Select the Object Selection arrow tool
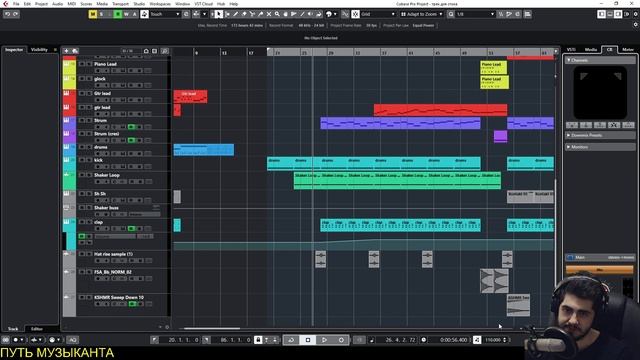This screenshot has height=360, width=640. [x=218, y=14]
